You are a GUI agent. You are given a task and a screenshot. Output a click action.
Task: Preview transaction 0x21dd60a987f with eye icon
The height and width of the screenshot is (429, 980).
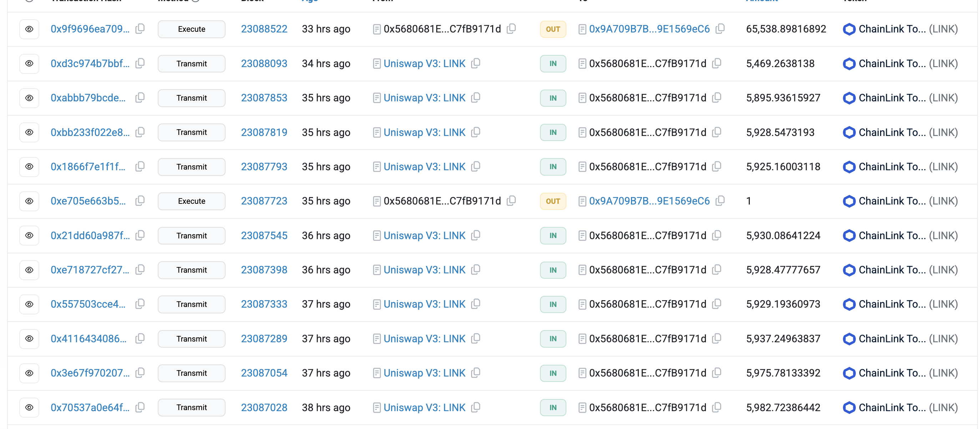[29, 236]
